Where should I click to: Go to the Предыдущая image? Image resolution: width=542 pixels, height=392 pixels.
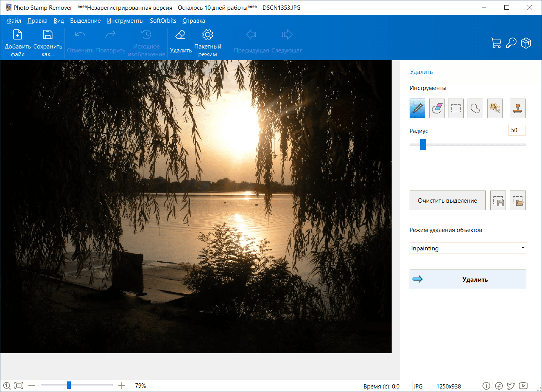click(x=251, y=42)
